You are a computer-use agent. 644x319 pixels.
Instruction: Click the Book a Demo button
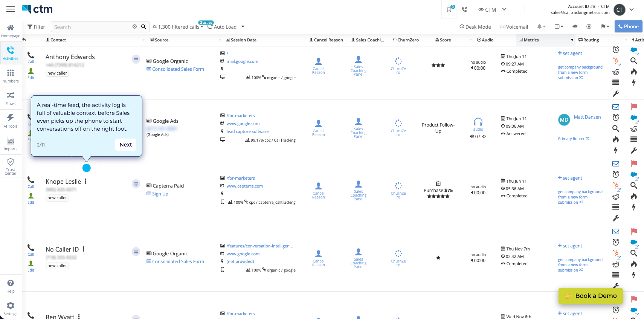[591, 296]
